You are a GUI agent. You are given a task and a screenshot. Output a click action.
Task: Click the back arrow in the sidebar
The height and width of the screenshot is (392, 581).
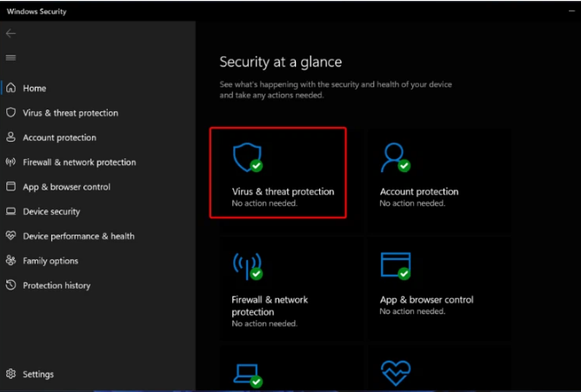[10, 34]
